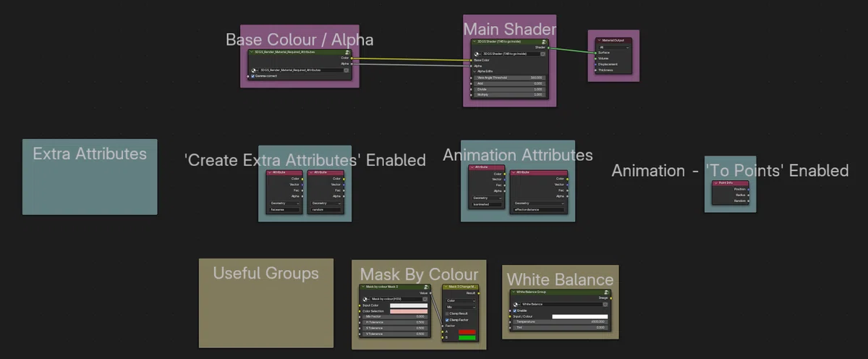Open the Geometry dropdown on the faceuarea Attribute node

tap(285, 203)
